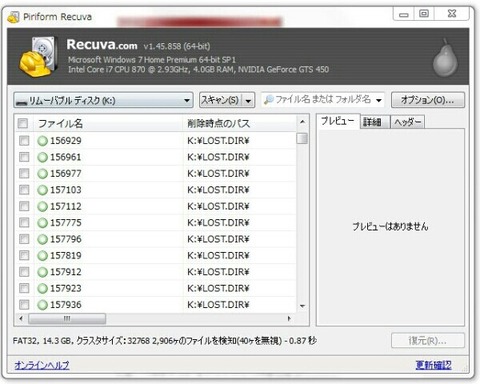Click green status icon for file 157775
Image resolution: width=480 pixels, height=384 pixels.
(x=42, y=223)
